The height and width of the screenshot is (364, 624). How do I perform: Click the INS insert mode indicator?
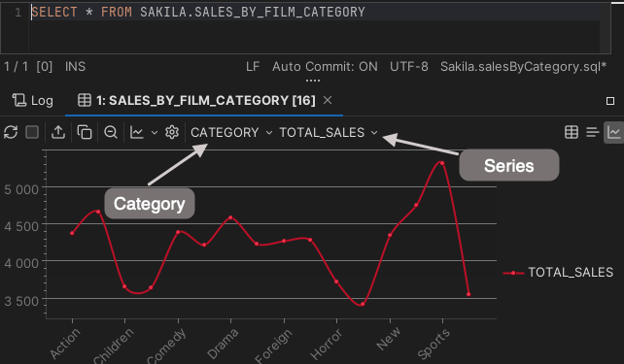75,66
